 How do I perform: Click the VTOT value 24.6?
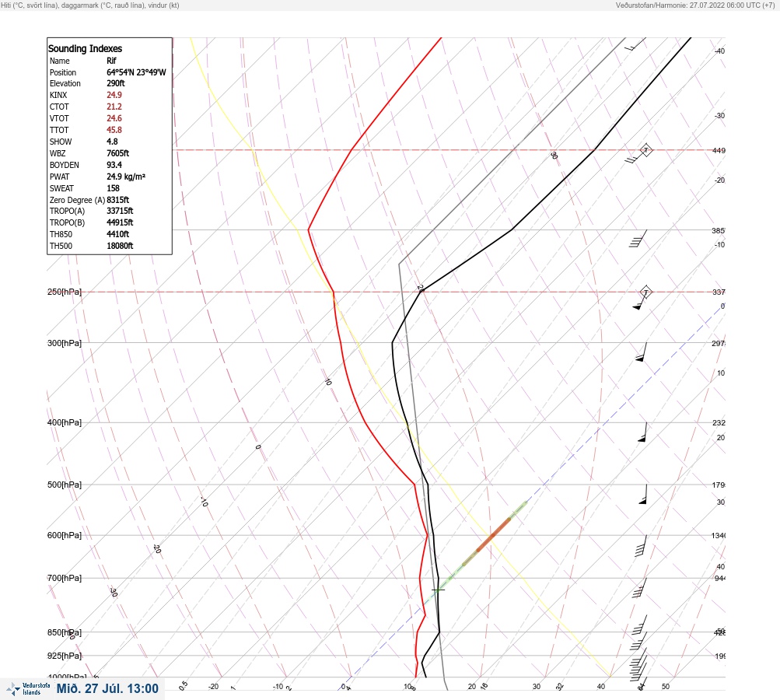coord(114,118)
